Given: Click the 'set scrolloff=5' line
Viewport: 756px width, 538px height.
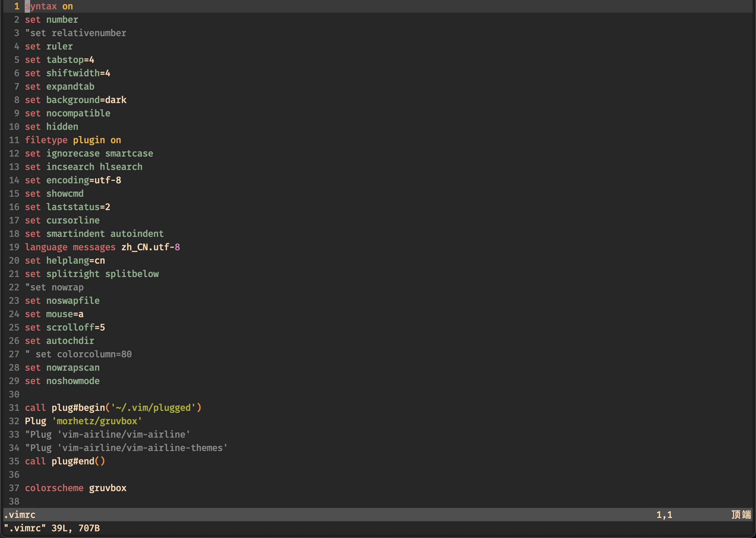Looking at the screenshot, I should pyautogui.click(x=65, y=328).
